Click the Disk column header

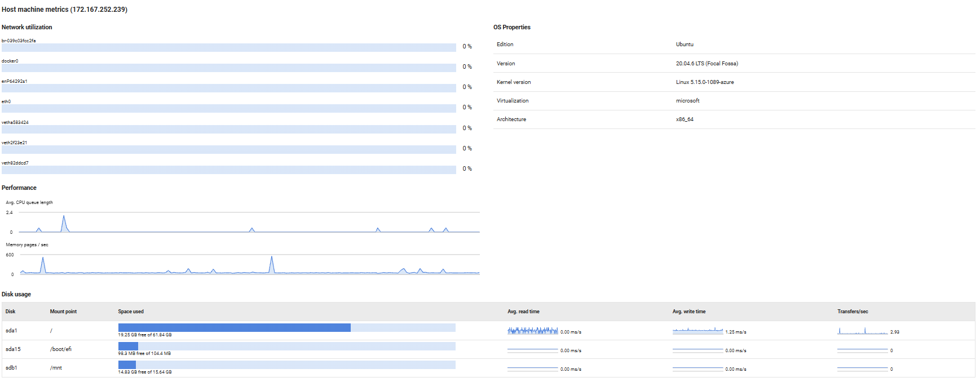11,312
